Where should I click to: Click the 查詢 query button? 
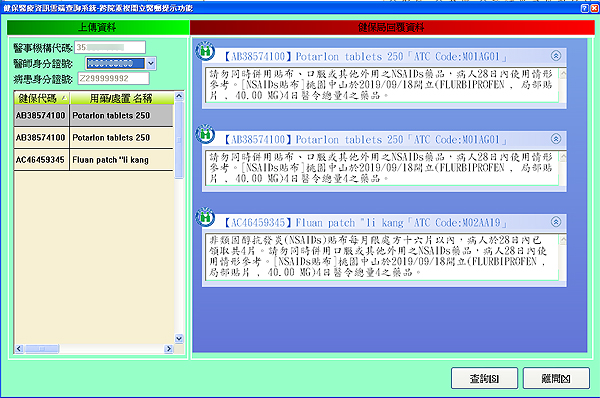click(x=484, y=378)
